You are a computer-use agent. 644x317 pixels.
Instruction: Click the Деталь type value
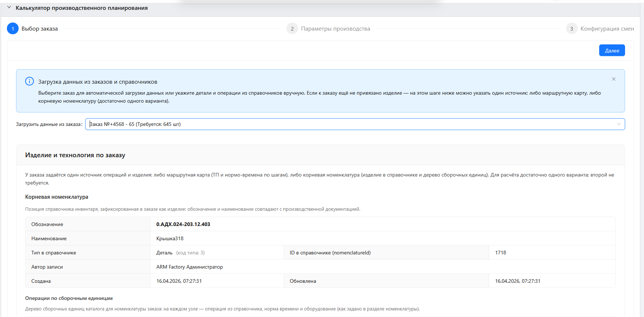coord(164,253)
